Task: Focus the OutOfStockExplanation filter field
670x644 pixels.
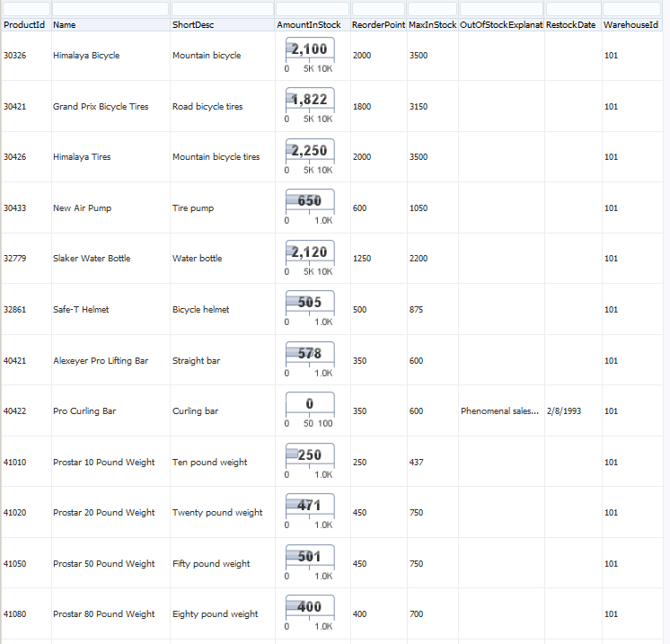Action: point(502,9)
